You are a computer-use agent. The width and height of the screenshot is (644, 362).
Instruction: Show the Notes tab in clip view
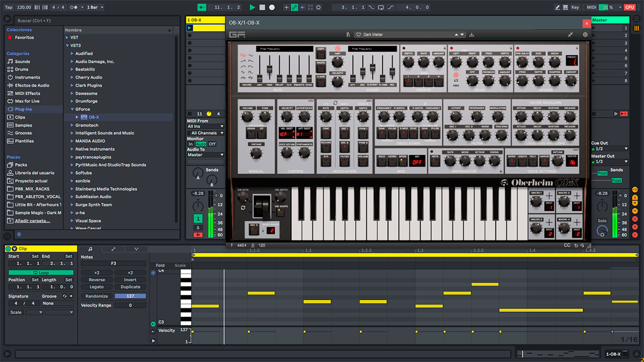(90, 249)
